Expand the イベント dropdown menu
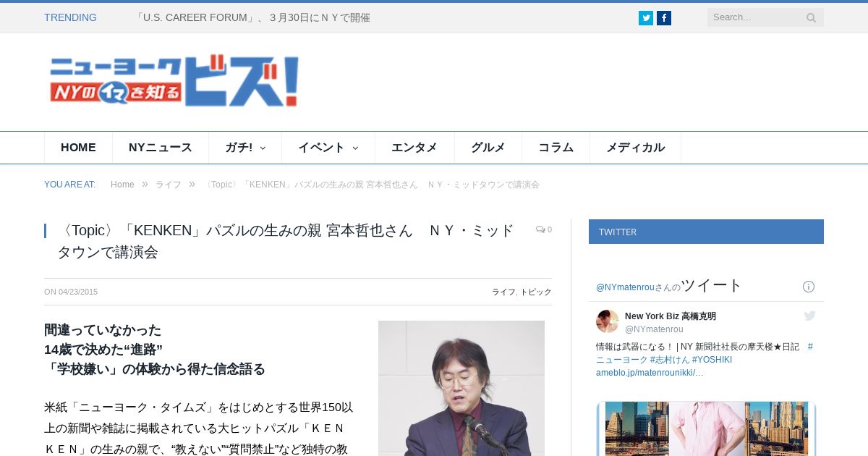Viewport: 868px width, 456px height. click(328, 148)
